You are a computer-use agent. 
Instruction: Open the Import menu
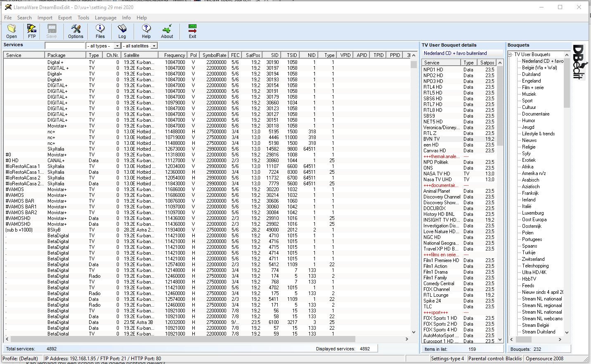(45, 18)
